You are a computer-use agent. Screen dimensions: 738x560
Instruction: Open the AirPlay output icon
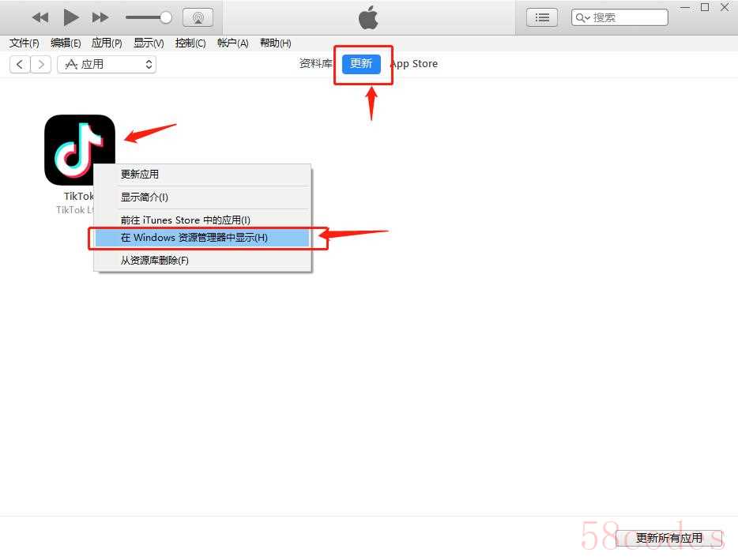coord(198,17)
